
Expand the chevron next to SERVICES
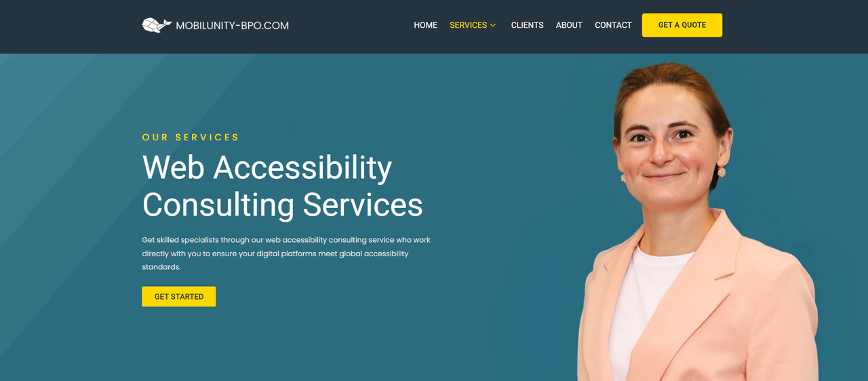coord(493,25)
